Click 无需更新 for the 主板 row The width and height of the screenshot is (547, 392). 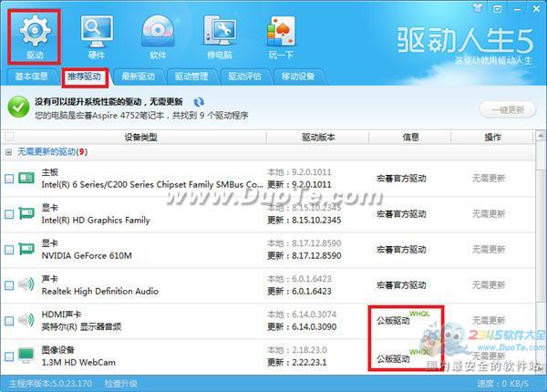point(489,178)
